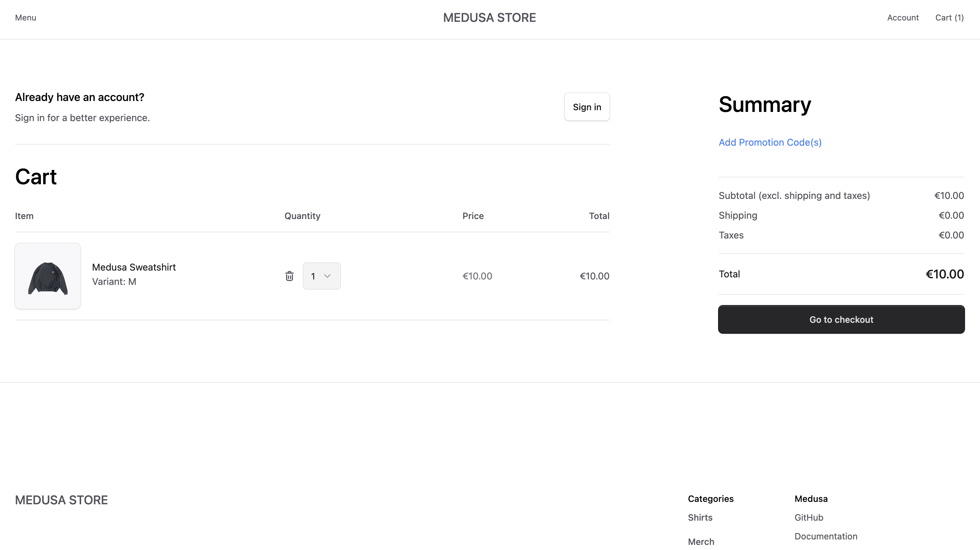Image resolution: width=980 pixels, height=550 pixels.
Task: Click the MEDUSA STORE header logo
Action: pos(490,17)
